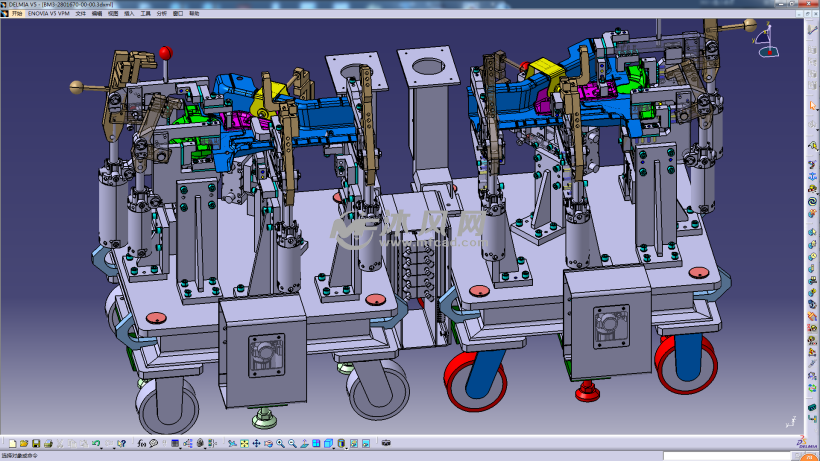The width and height of the screenshot is (820, 461).
Task: Click the Zoom Out magnifier icon
Action: pyautogui.click(x=292, y=443)
